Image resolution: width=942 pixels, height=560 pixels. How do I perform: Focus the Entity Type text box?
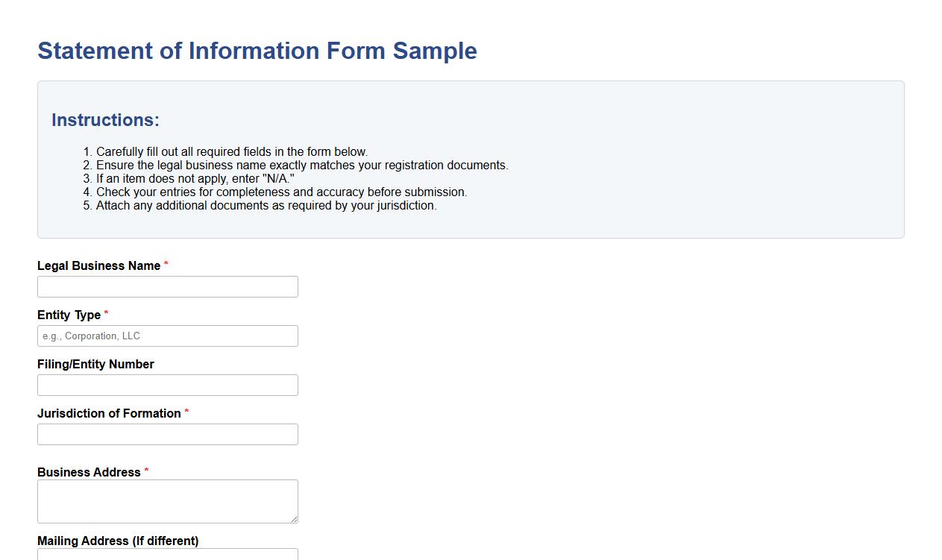click(x=167, y=336)
